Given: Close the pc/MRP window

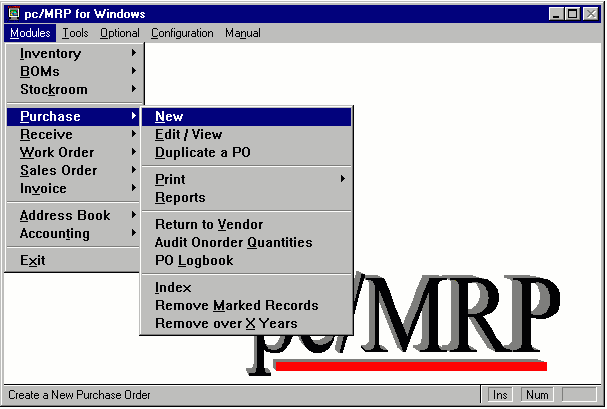Looking at the screenshot, I should [591, 14].
